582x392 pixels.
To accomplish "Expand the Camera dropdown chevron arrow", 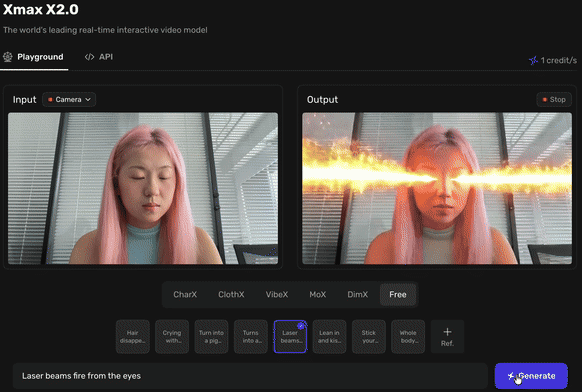I will 88,99.
